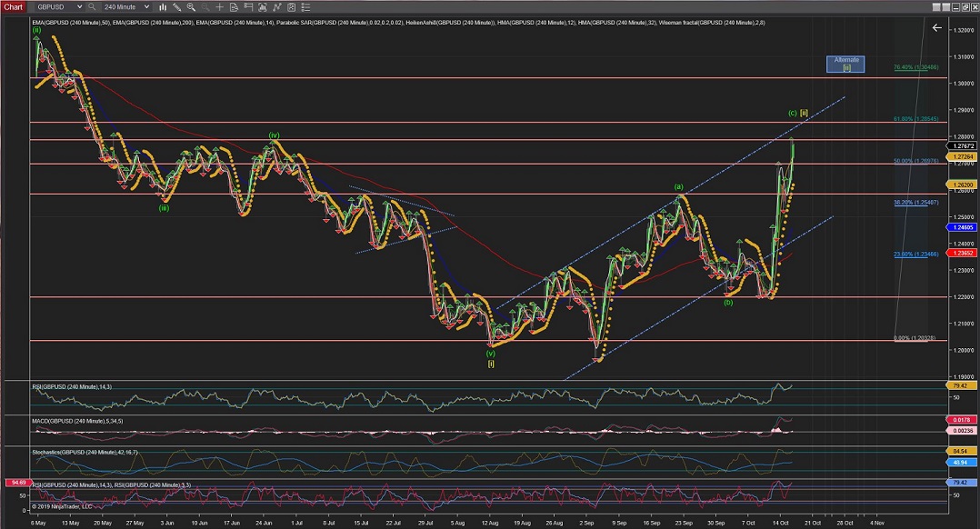
Task: Click the 1.3200 price axis label
Action: click(x=964, y=30)
